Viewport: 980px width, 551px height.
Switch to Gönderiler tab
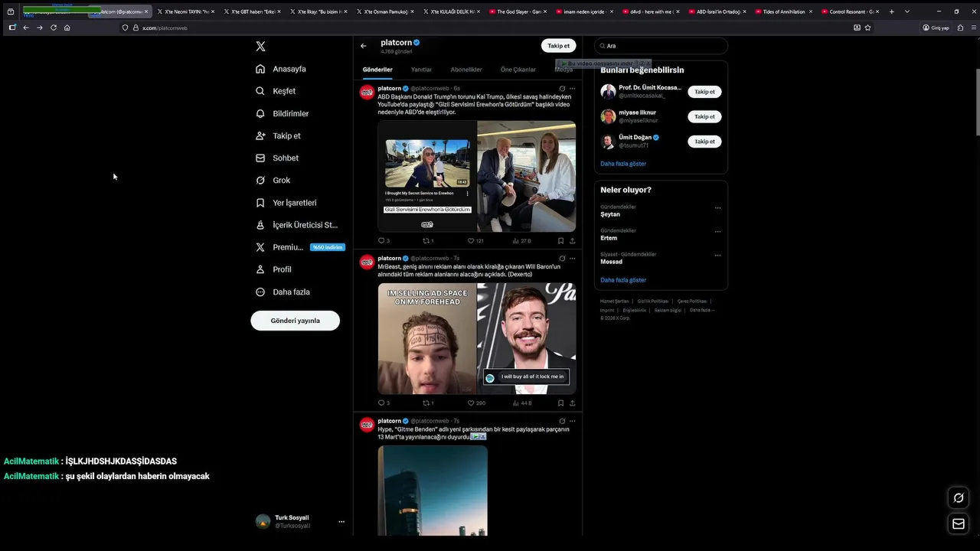[377, 70]
